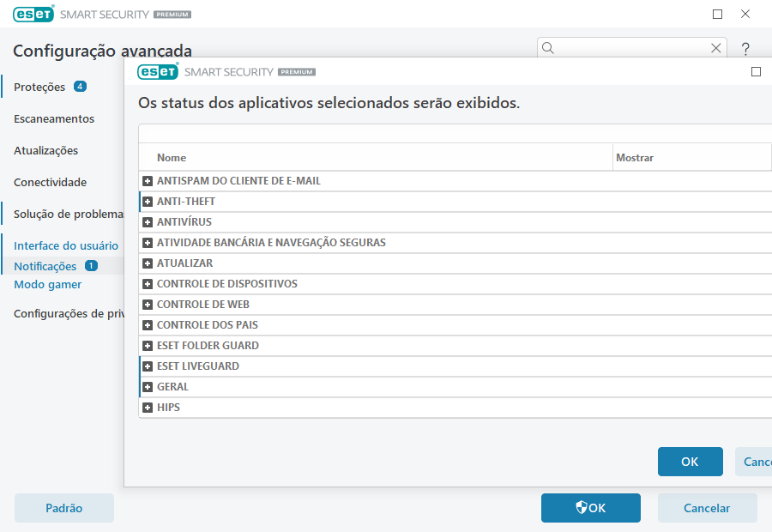Click the ESET logo on the status dialog

158,72
